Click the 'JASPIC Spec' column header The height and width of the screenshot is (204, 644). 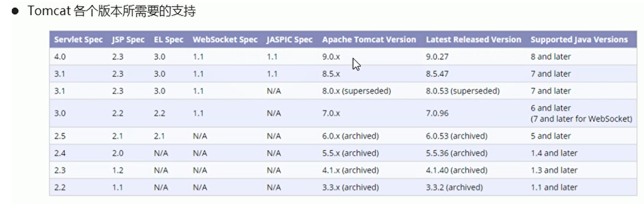[x=290, y=40]
